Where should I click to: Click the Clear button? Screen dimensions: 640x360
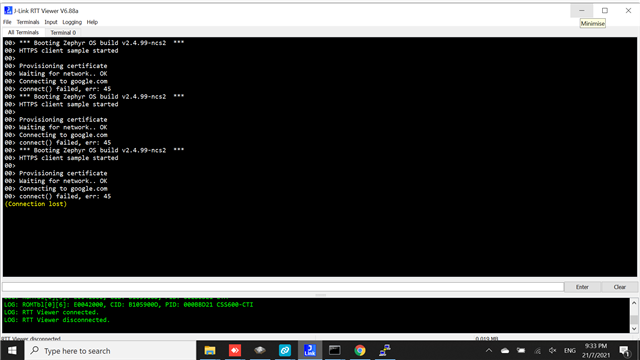tap(620, 287)
